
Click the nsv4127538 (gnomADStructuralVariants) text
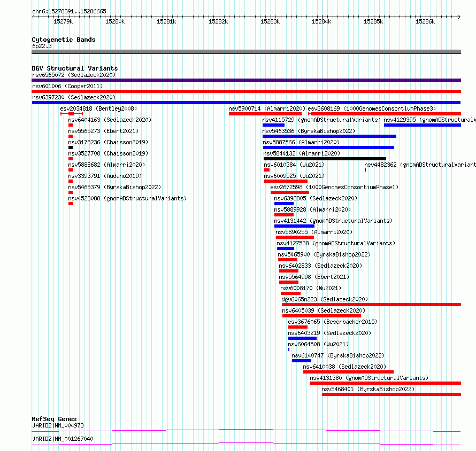(x=336, y=243)
